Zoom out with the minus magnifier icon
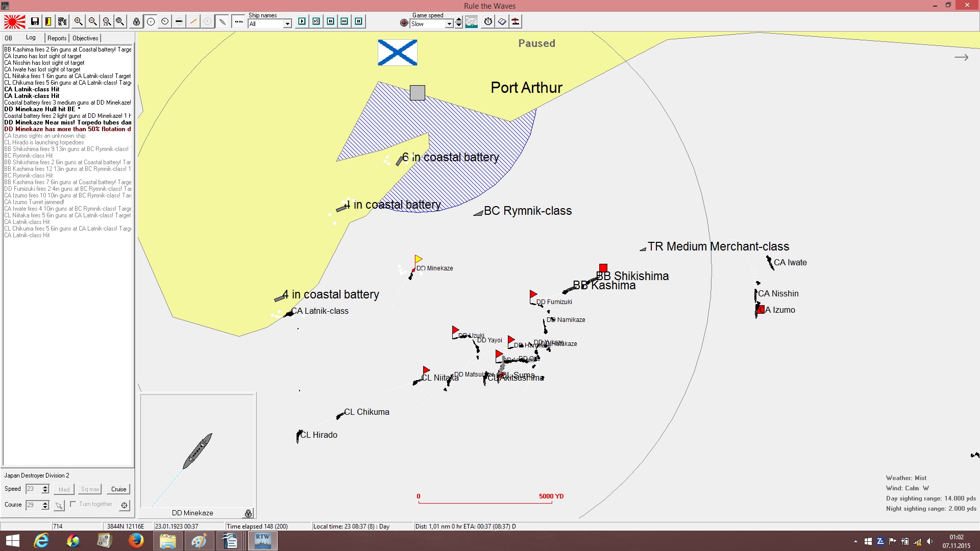 (x=92, y=21)
